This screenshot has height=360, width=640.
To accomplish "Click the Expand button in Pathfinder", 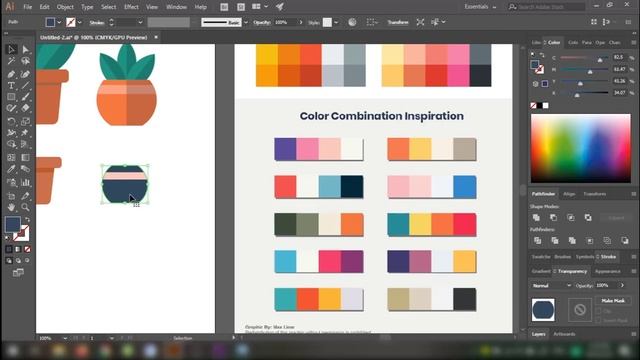I will coord(616,218).
